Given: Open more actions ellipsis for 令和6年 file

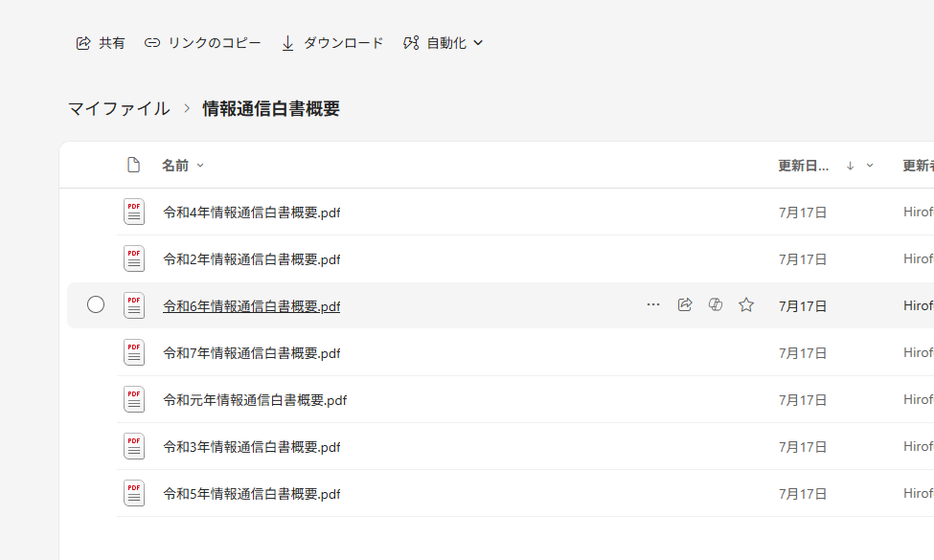Looking at the screenshot, I should 653,305.
